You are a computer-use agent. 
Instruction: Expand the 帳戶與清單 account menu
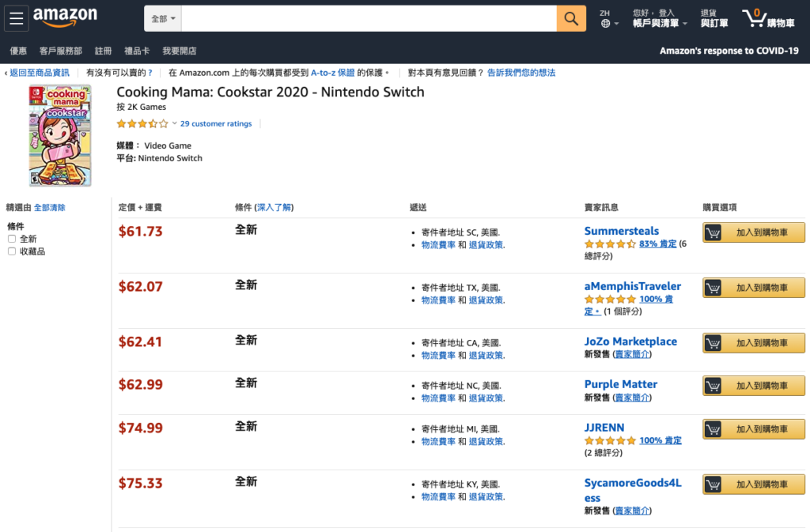[660, 18]
